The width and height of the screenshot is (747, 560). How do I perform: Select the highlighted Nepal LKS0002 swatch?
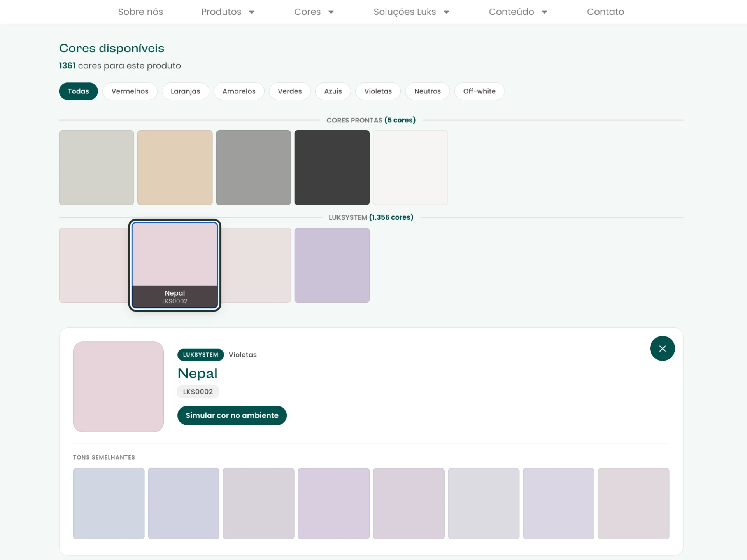pos(175,265)
